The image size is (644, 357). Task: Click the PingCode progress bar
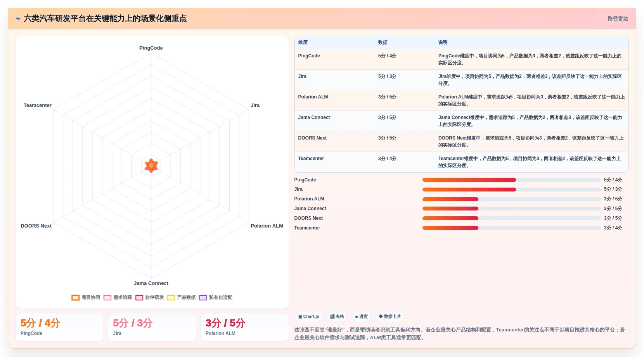[511, 180]
